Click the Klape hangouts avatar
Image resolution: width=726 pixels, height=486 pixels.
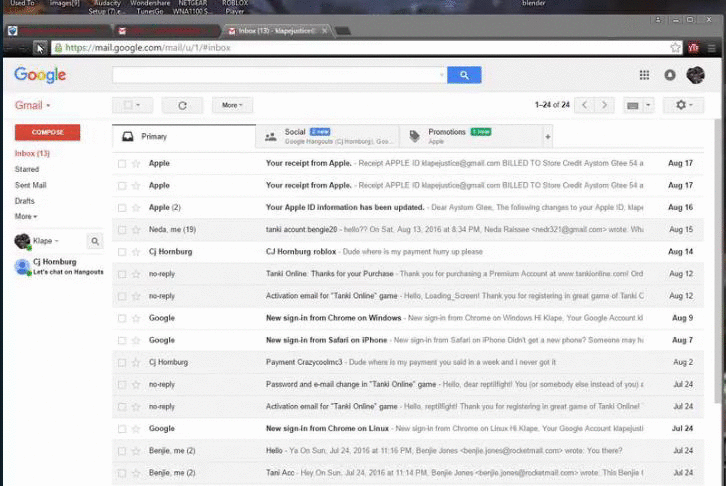22,241
